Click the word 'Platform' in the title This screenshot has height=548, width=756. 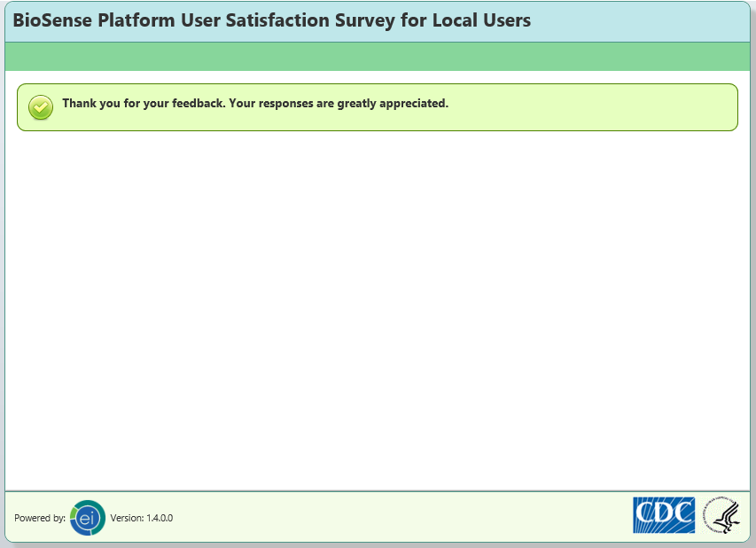(x=133, y=20)
